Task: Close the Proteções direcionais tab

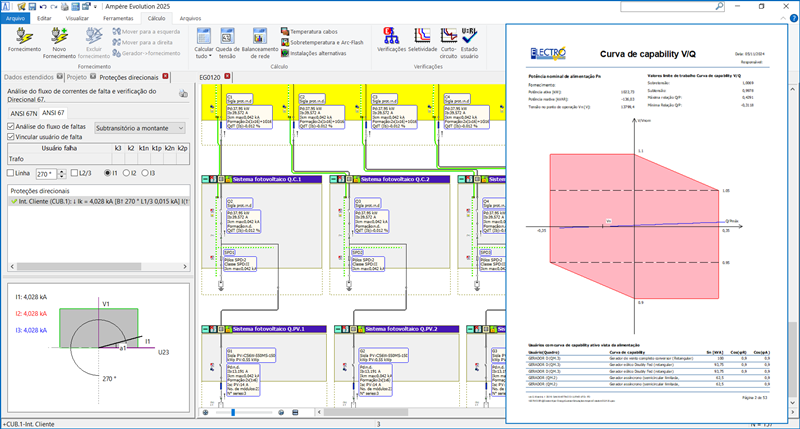Action: pos(165,77)
